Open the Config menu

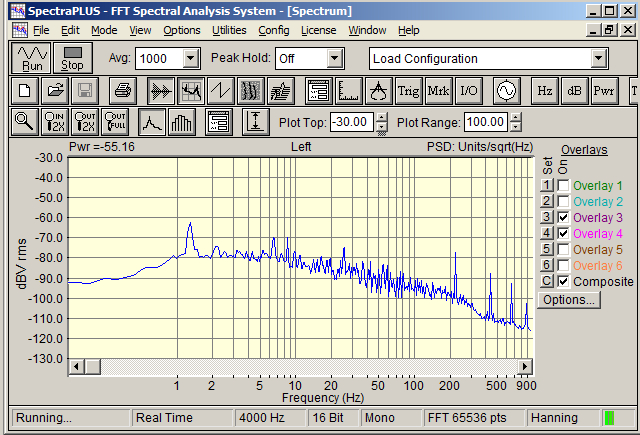274,30
